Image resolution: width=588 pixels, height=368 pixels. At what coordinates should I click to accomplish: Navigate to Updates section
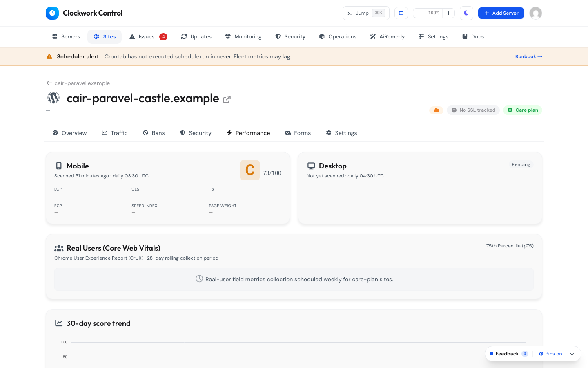click(196, 37)
